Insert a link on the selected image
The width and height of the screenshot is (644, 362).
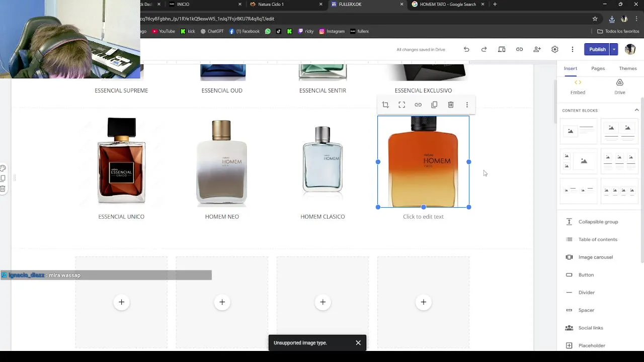click(x=418, y=105)
